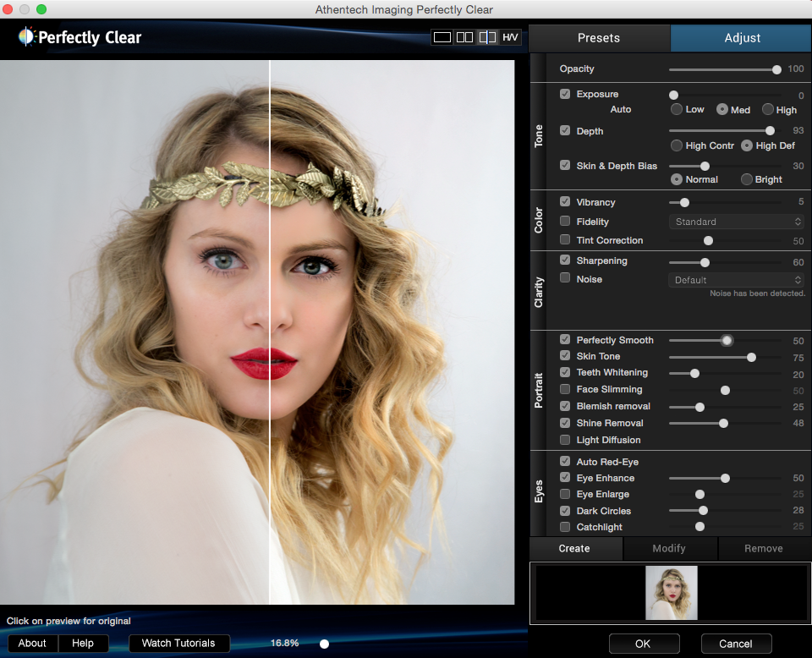Toggle Skin & Depth Bias checkbox
Viewport: 812px width, 658px height.
pos(565,165)
